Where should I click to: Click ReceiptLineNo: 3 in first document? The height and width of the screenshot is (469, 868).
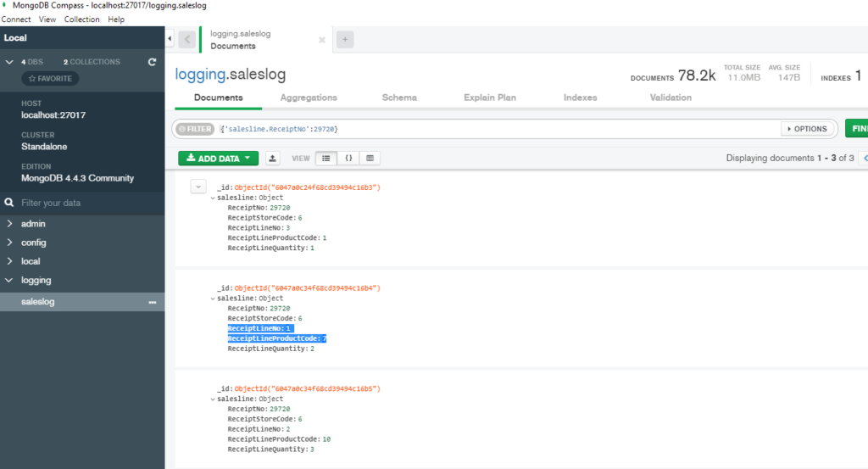259,227
